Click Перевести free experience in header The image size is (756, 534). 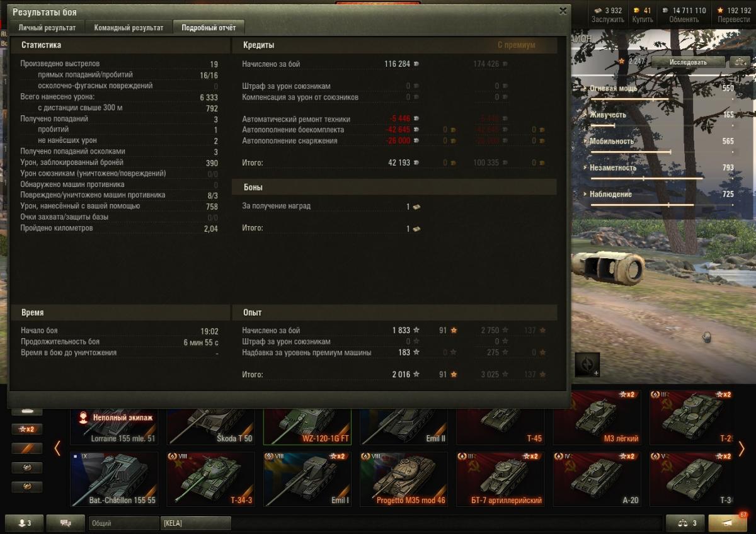click(734, 15)
